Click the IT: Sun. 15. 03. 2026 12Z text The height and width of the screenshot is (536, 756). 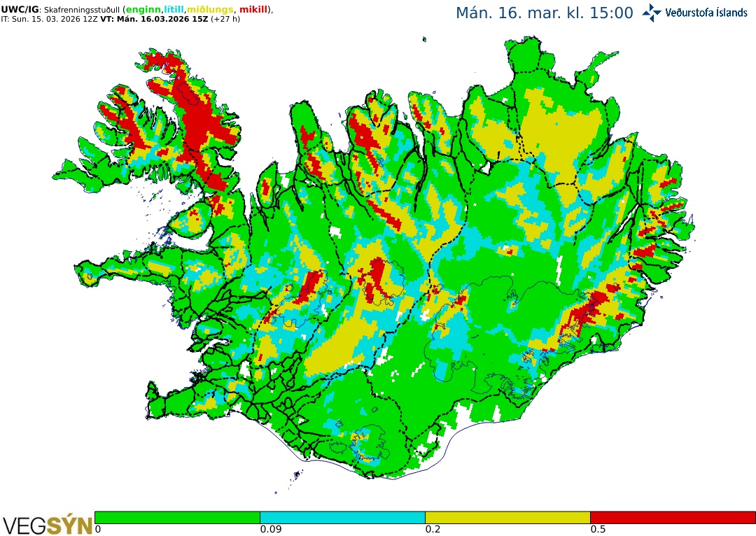tap(49, 20)
